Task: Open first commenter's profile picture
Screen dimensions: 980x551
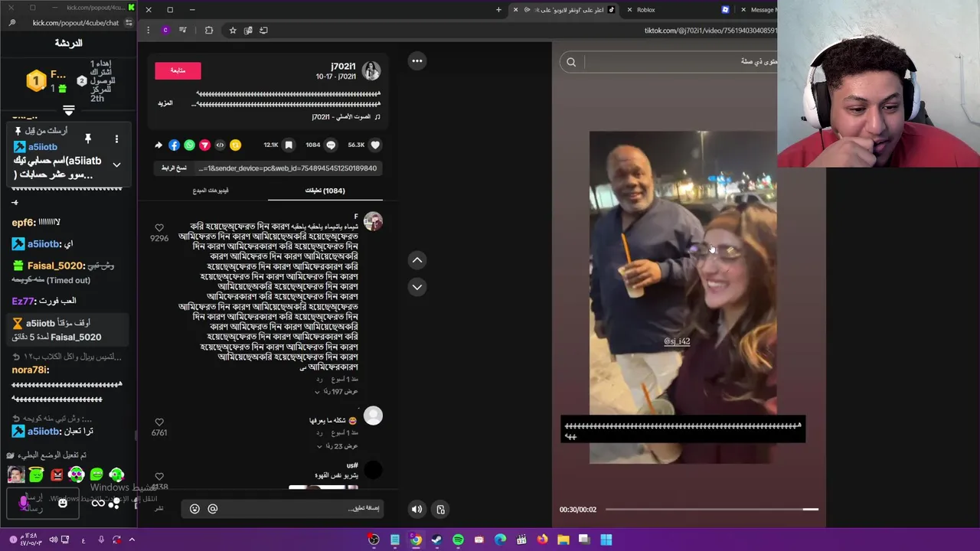Action: pos(373,222)
